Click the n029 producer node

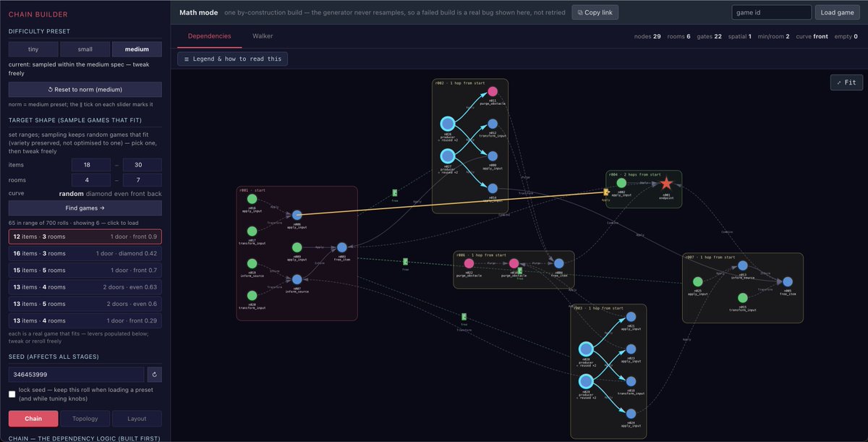click(586, 381)
